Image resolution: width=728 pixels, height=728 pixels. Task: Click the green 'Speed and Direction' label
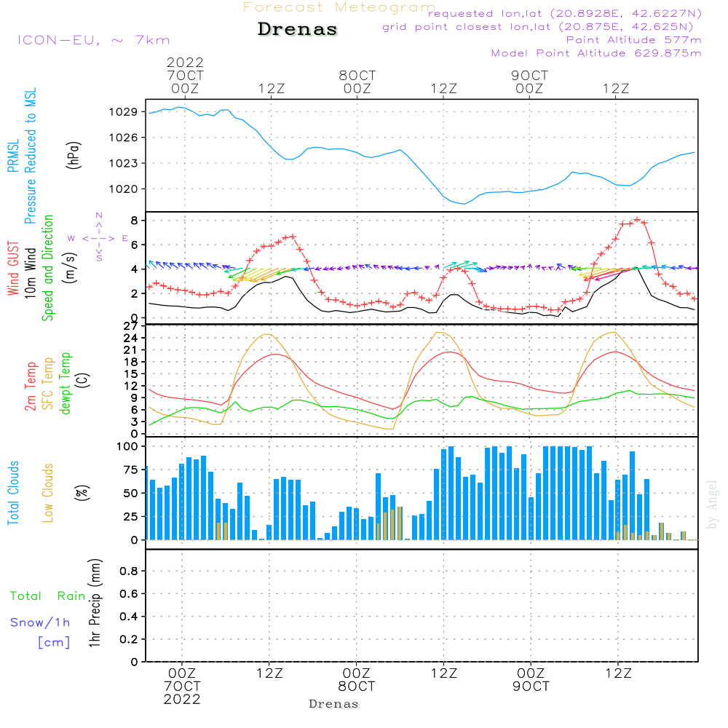click(47, 268)
